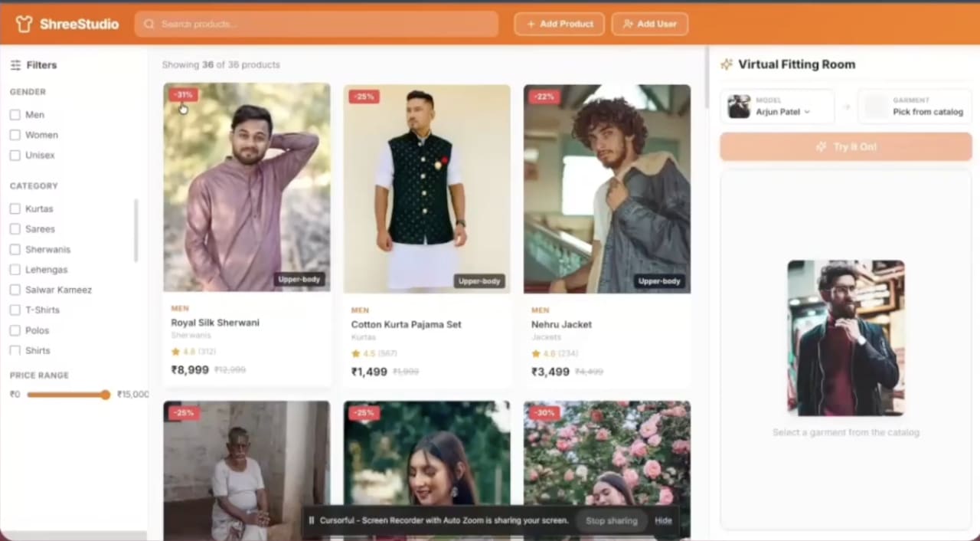Click the -31% discount badge on Royal Silk Sherwani
Viewport: 980px width, 541px height.
click(x=183, y=95)
